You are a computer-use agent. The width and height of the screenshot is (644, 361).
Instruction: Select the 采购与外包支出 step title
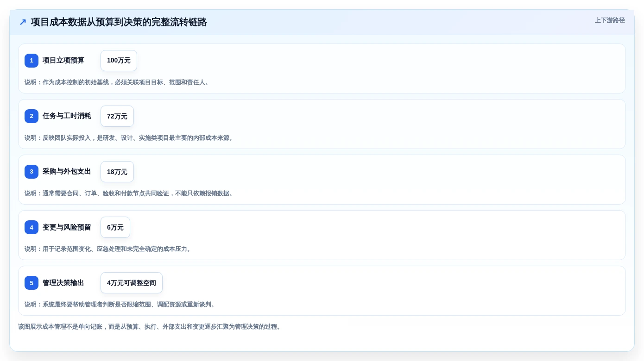click(x=67, y=172)
